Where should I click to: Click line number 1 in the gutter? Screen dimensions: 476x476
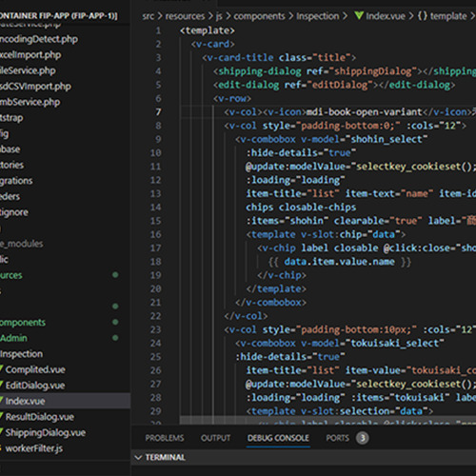tap(158, 30)
